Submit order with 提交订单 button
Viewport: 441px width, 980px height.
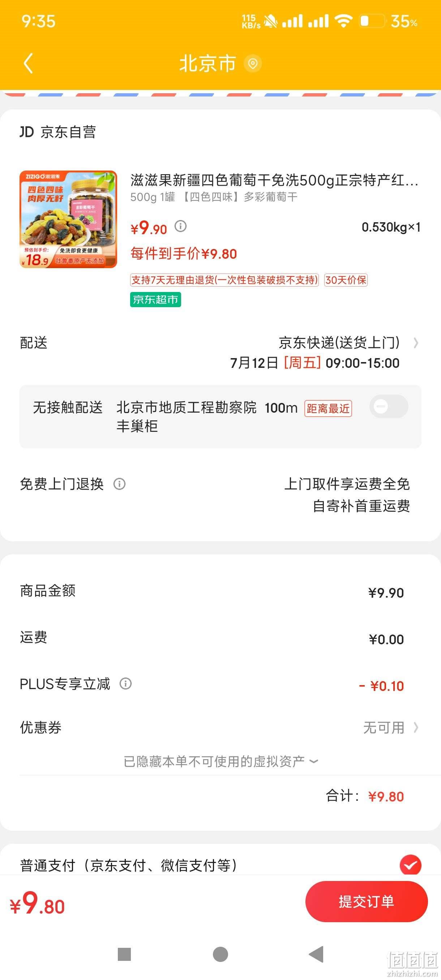click(367, 901)
